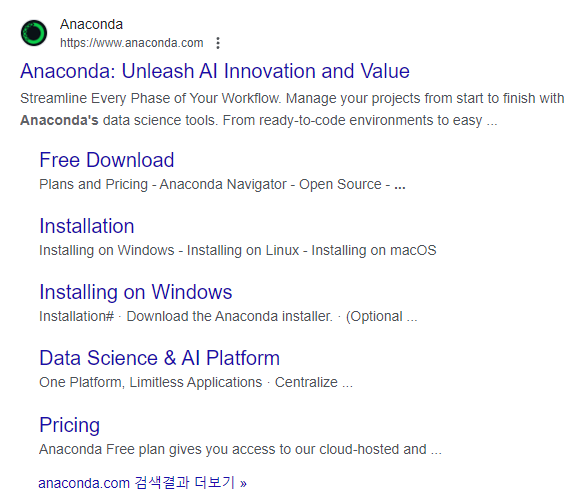Open the Anaconda: Unleash AI Innovation and Value result
Viewport: 581px width, 503px height.
pos(215,71)
